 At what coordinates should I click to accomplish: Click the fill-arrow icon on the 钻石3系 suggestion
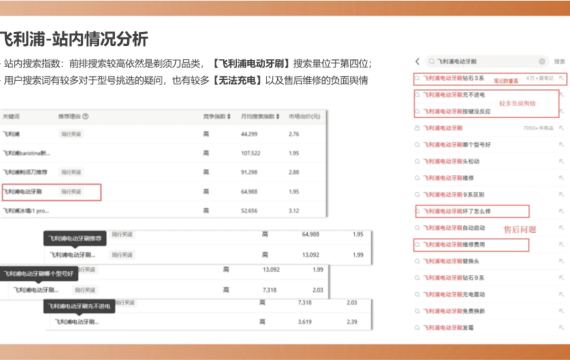pos(561,78)
